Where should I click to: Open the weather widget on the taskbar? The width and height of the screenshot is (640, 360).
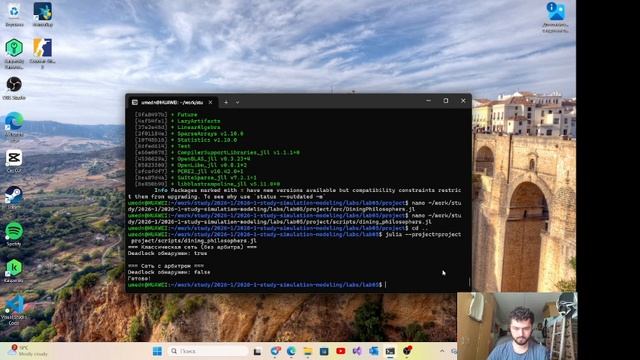pyautogui.click(x=29, y=351)
